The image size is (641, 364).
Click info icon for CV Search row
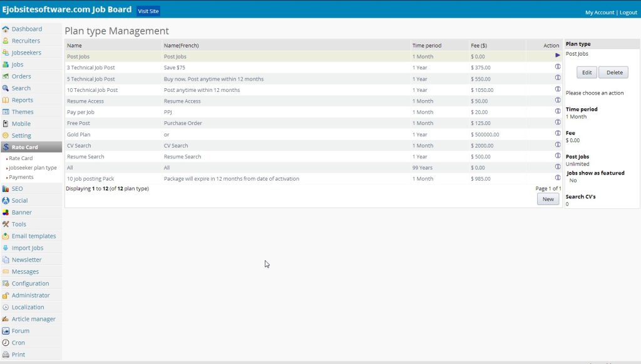click(558, 144)
